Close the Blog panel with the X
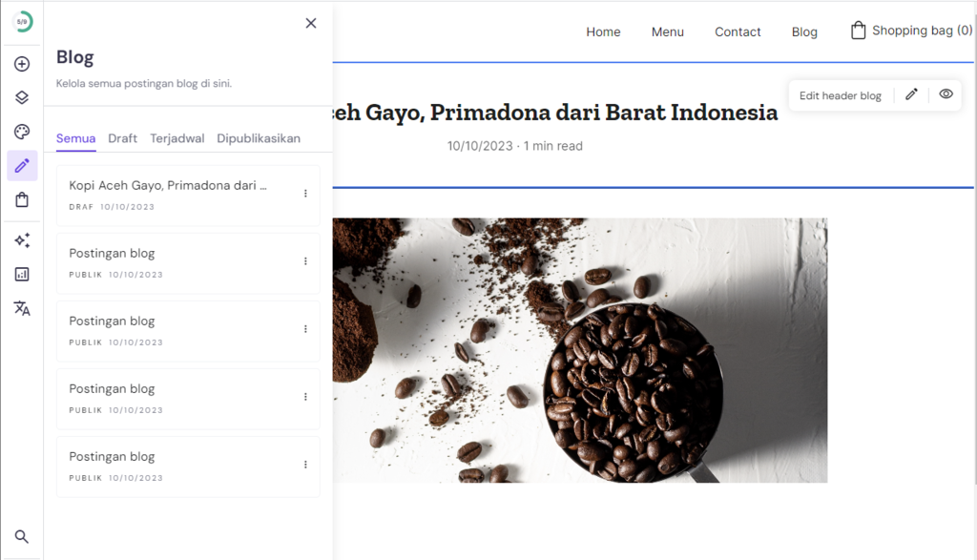The height and width of the screenshot is (560, 977). pyautogui.click(x=310, y=23)
